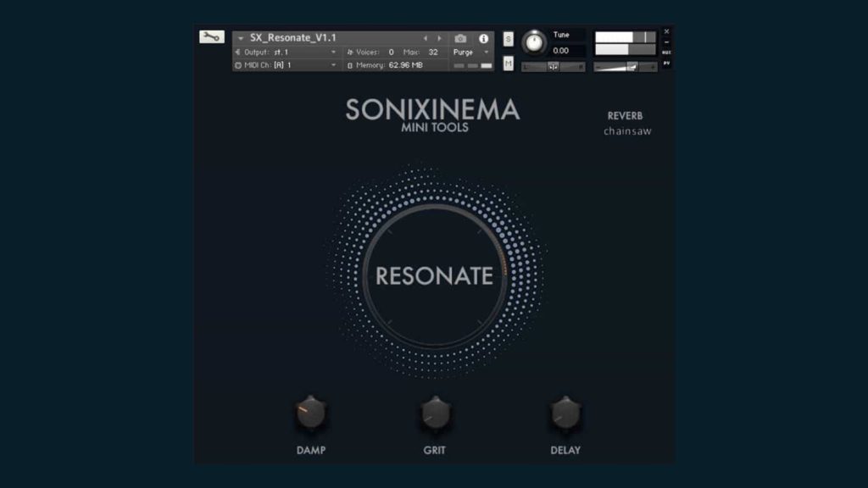Open the MIDI Ch [A] 1 dropdown

[288, 65]
